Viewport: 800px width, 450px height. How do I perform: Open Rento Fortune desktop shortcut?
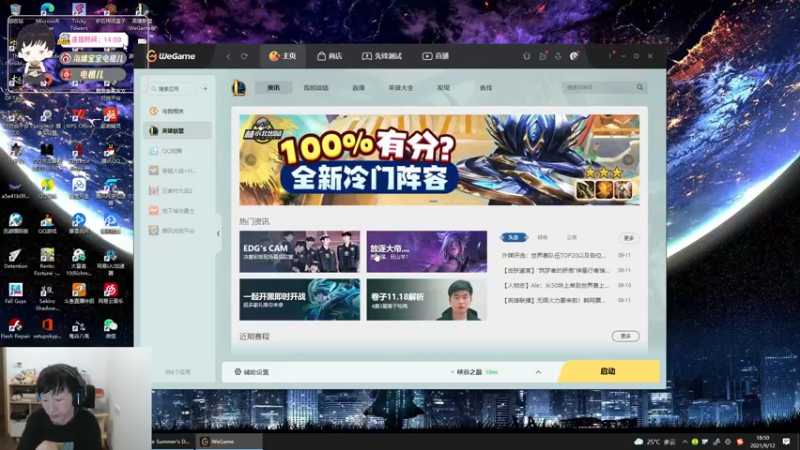tap(47, 261)
